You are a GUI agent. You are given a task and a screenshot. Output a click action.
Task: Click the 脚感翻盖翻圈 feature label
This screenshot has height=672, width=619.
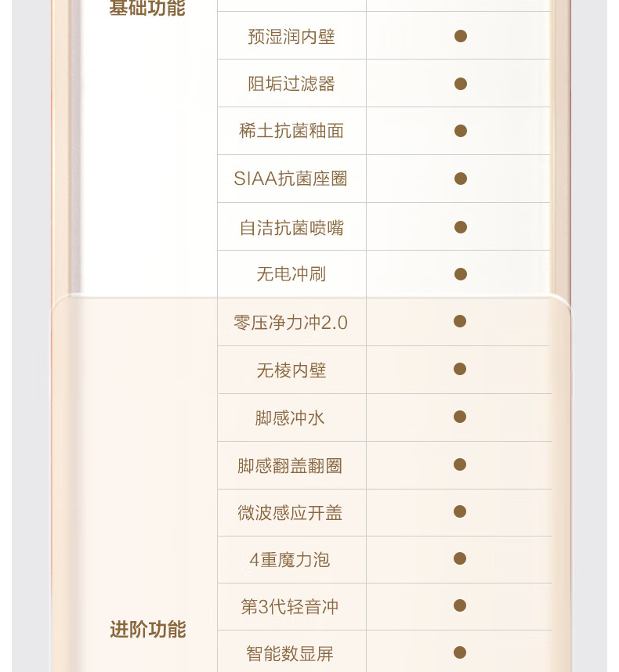tap(290, 466)
